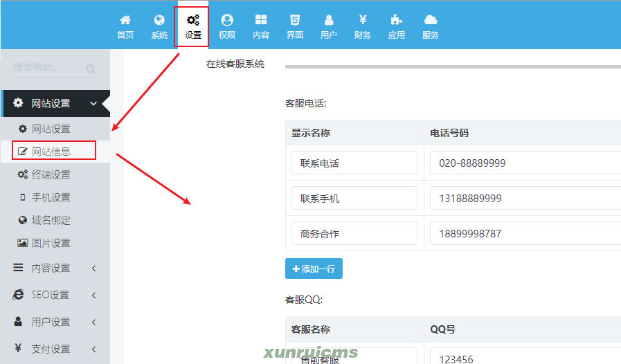This screenshot has height=364, width=621.
Task: Click globe icon beside 域名绑定
Action: (23, 220)
